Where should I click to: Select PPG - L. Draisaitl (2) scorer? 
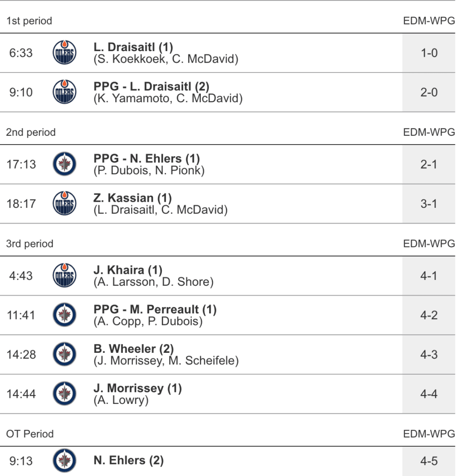click(152, 87)
